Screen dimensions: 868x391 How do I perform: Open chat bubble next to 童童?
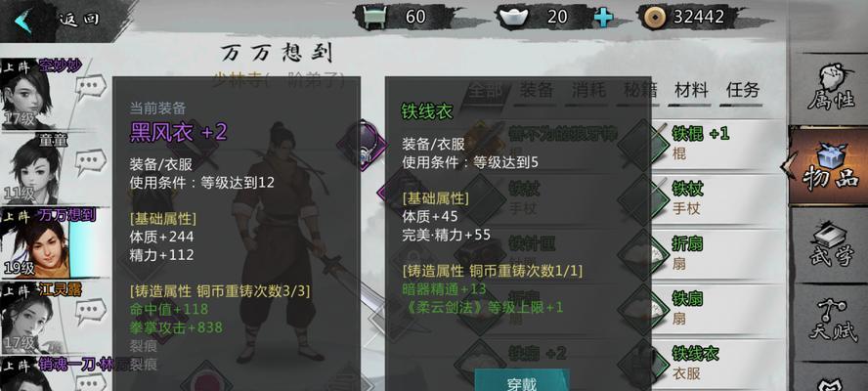point(90,162)
